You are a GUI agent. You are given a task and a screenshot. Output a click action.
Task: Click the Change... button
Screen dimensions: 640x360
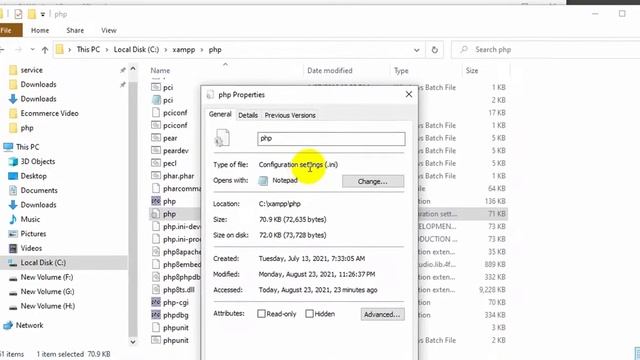click(373, 181)
